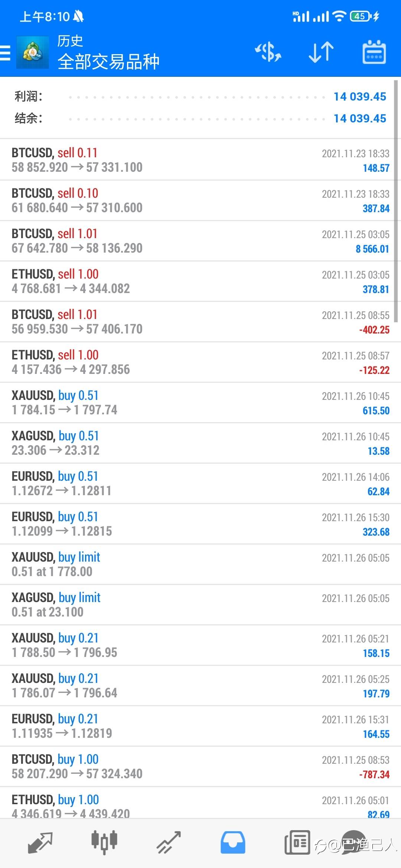The image size is (401, 868).
Task: Open the symbol filter dollar icon
Action: click(268, 52)
